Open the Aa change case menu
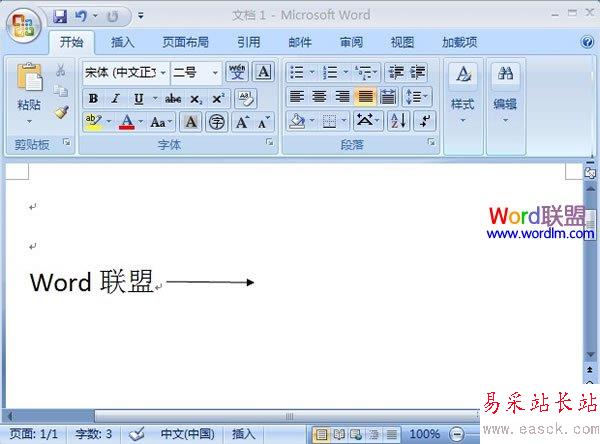 click(161, 122)
